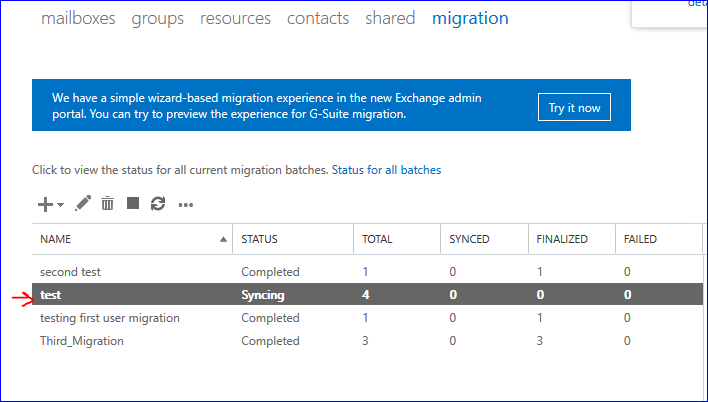Click finalized value 1 in second test row
This screenshot has height=402, width=708.
pos(540,272)
